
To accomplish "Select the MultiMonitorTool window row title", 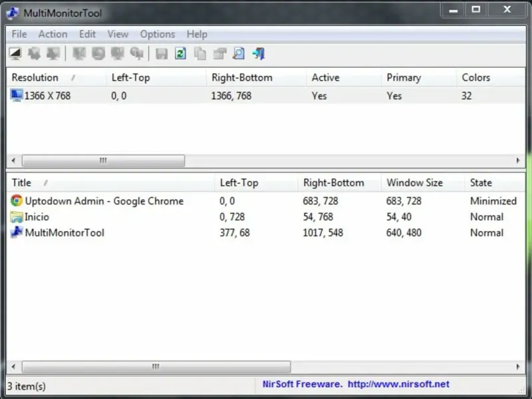I will click(65, 233).
